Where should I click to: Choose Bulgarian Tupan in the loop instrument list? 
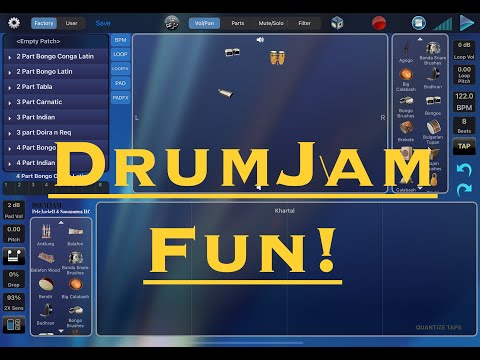[433, 132]
